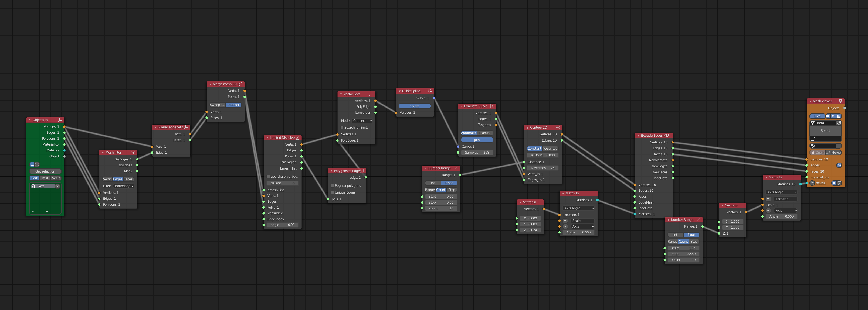This screenshot has height=310, width=868.
Task: Open the Mode Connect dropdown in Vector Sort
Action: pyautogui.click(x=362, y=120)
